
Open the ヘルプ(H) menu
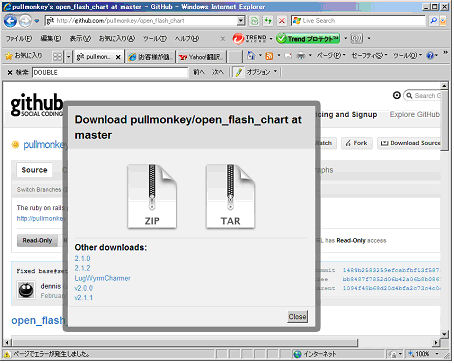(x=187, y=39)
